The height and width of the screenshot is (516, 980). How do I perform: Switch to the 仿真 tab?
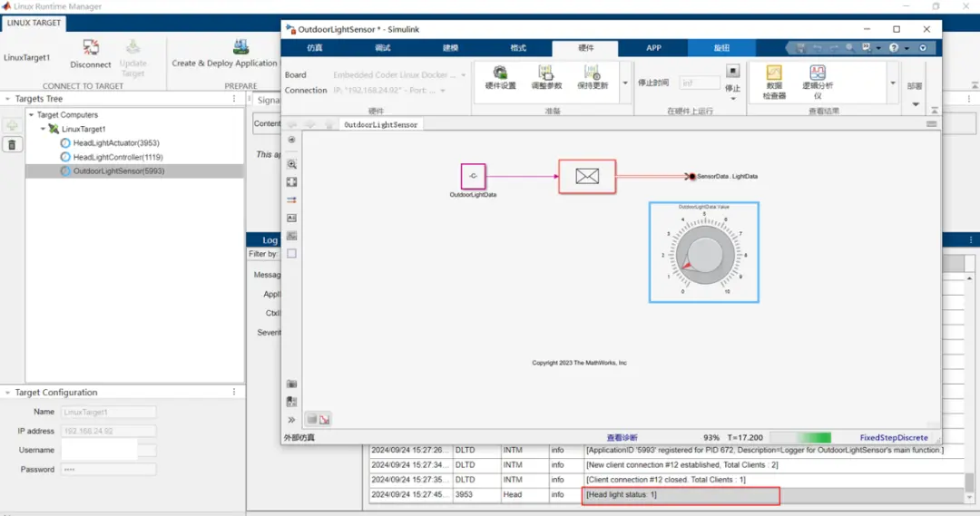pos(315,48)
